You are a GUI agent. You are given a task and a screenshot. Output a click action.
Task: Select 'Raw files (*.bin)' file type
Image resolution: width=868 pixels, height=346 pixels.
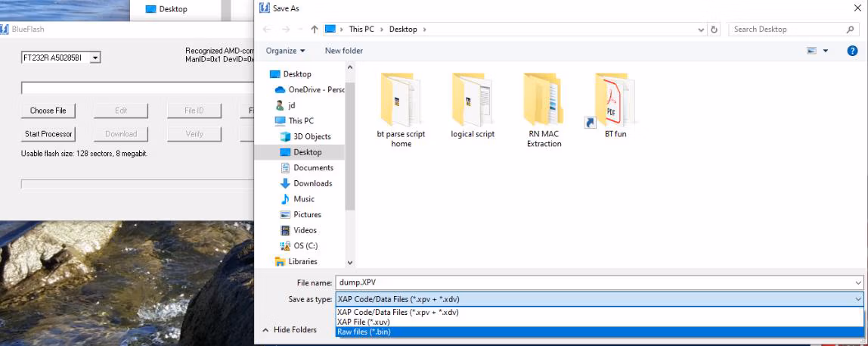point(364,332)
